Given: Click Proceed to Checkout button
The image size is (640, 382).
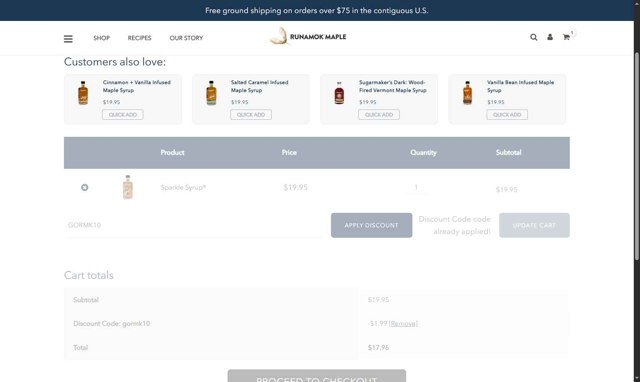Looking at the screenshot, I should [x=317, y=376].
